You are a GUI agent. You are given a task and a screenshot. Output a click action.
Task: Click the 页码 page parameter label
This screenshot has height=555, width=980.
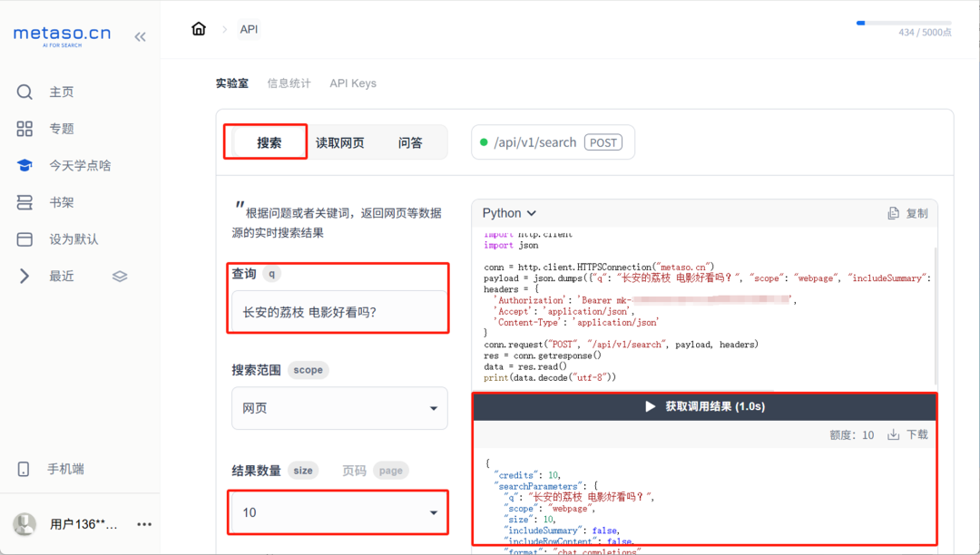(x=354, y=470)
